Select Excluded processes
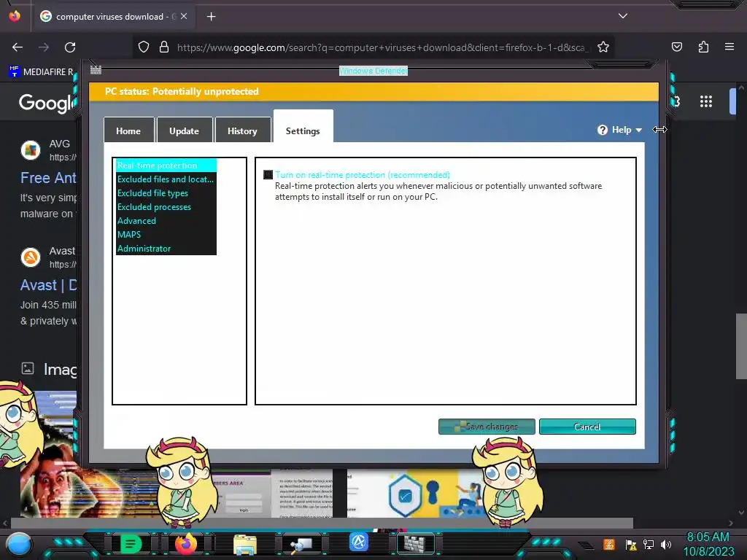This screenshot has height=560, width=747. pyautogui.click(x=166, y=206)
